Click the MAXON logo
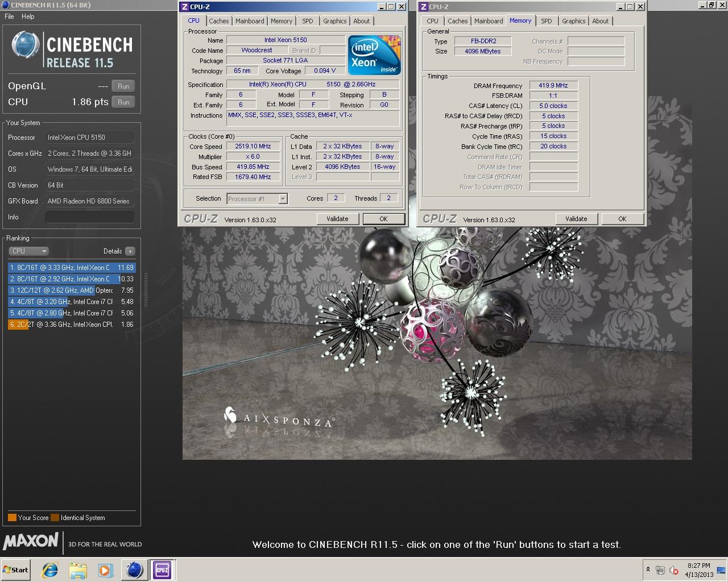Viewport: 728px width, 582px height. coord(31,541)
